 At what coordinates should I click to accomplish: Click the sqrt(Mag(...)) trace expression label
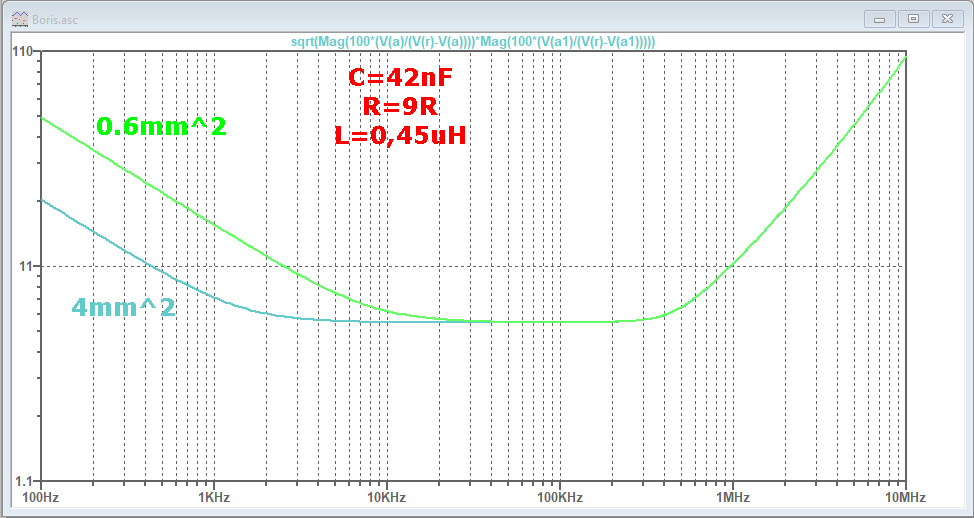(x=473, y=41)
